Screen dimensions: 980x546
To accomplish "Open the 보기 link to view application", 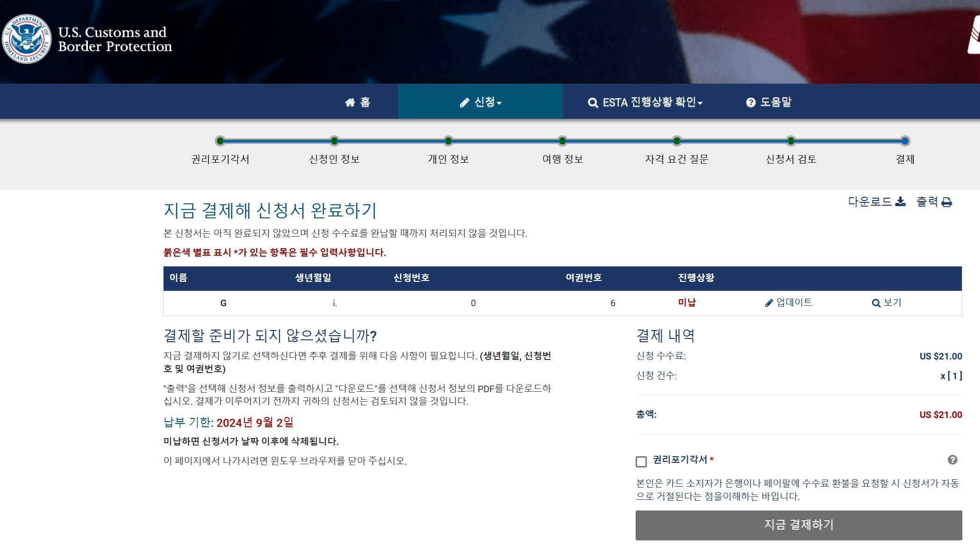I will click(892, 302).
